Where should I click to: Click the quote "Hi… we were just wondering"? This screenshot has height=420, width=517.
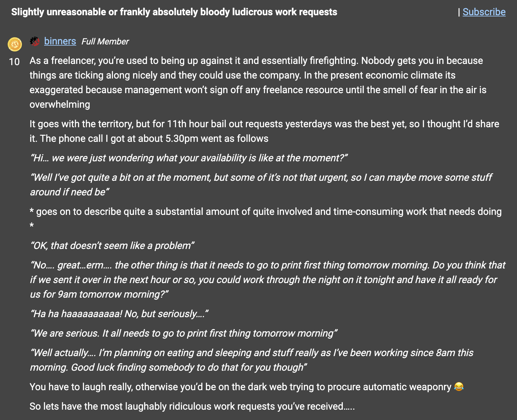point(189,158)
